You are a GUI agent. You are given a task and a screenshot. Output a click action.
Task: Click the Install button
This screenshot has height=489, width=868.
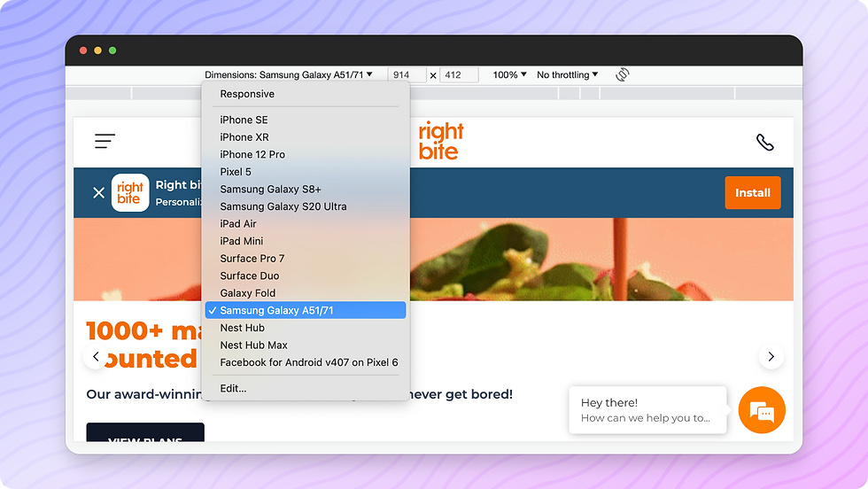(x=753, y=193)
